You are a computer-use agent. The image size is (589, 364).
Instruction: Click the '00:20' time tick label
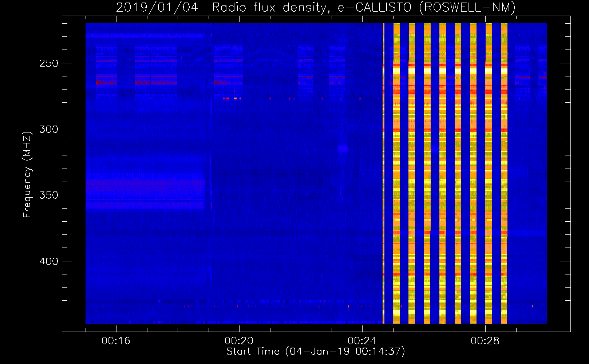pyautogui.click(x=239, y=341)
